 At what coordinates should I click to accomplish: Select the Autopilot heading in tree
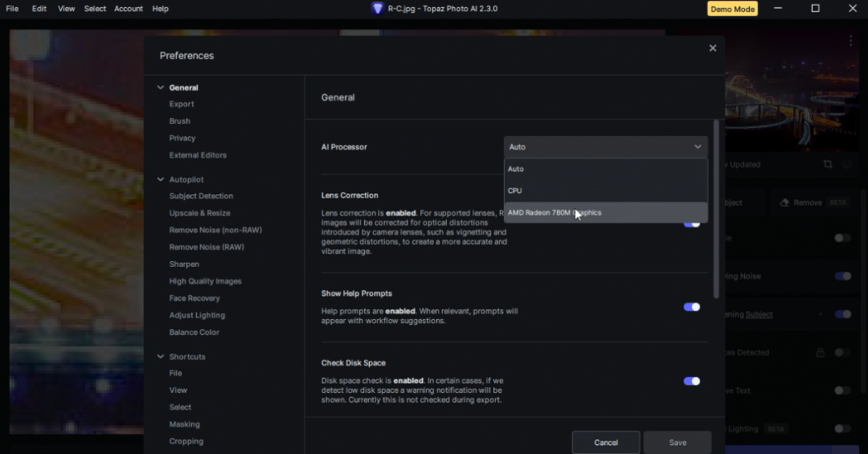tap(186, 179)
